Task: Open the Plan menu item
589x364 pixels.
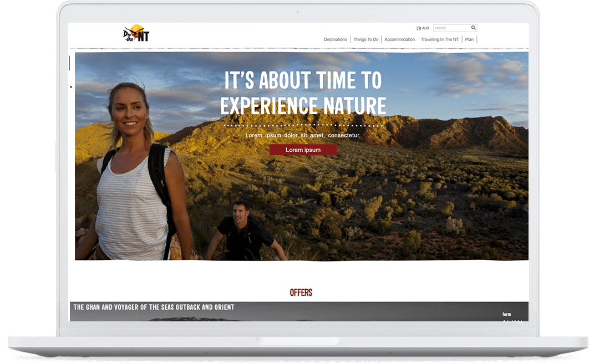Action: (x=469, y=39)
